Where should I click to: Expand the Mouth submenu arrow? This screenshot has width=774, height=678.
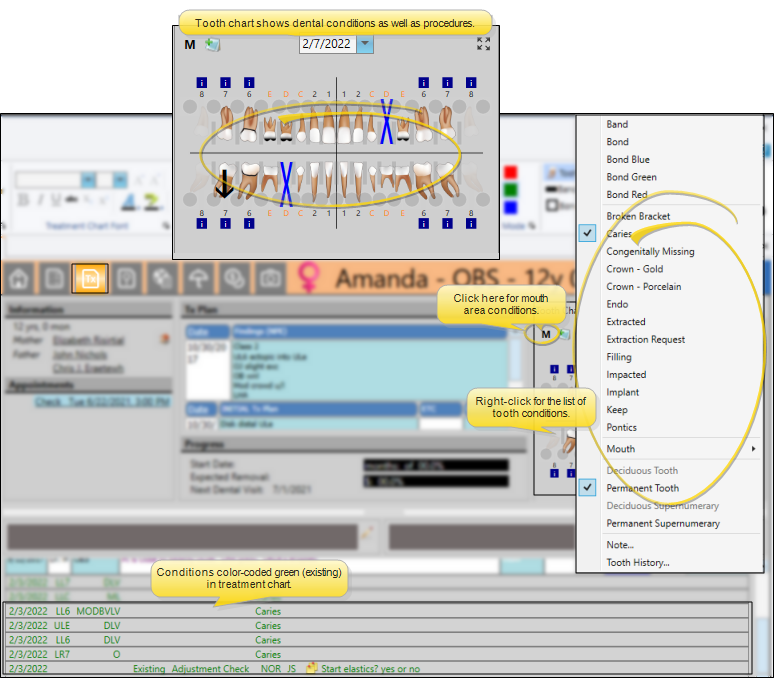tap(753, 449)
